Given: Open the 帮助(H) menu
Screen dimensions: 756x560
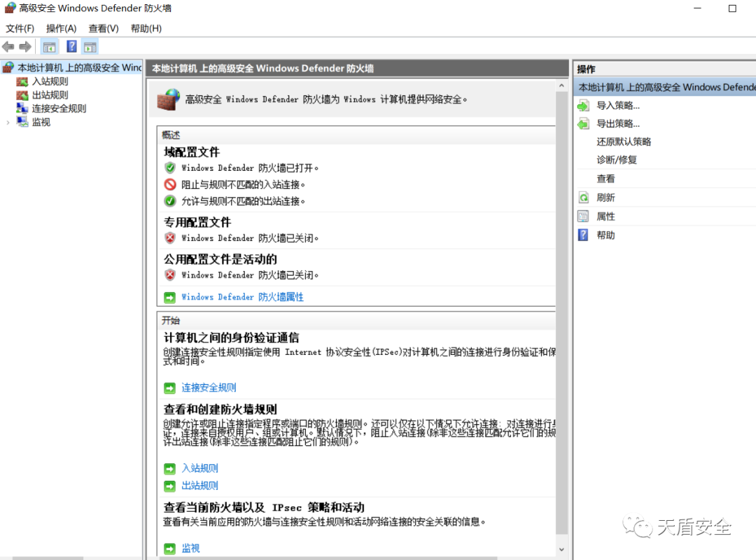Looking at the screenshot, I should [x=146, y=29].
